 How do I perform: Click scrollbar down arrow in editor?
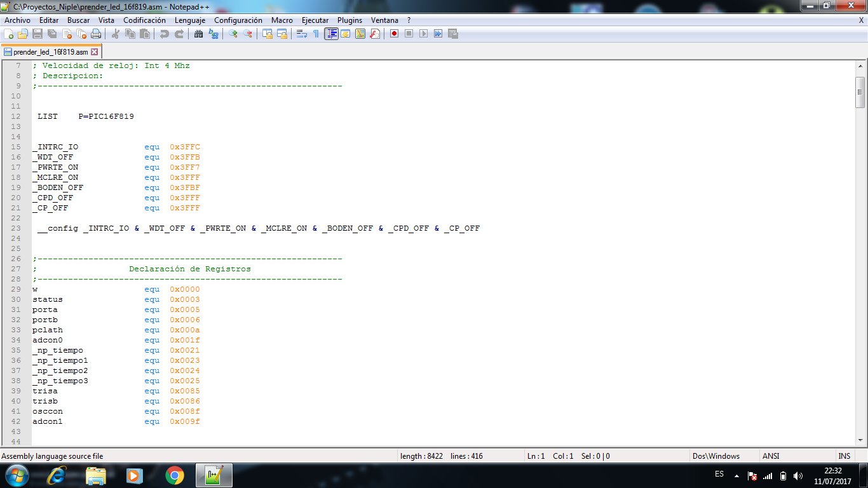(860, 440)
